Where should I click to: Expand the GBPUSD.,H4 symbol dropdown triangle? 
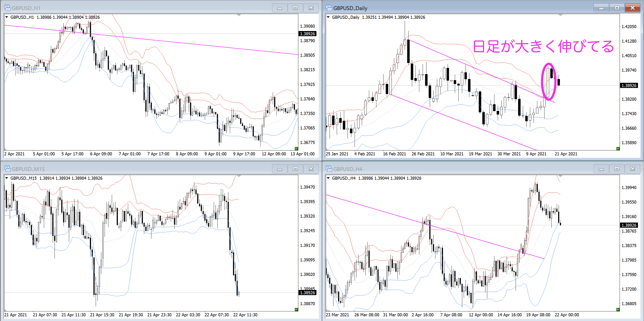point(328,178)
